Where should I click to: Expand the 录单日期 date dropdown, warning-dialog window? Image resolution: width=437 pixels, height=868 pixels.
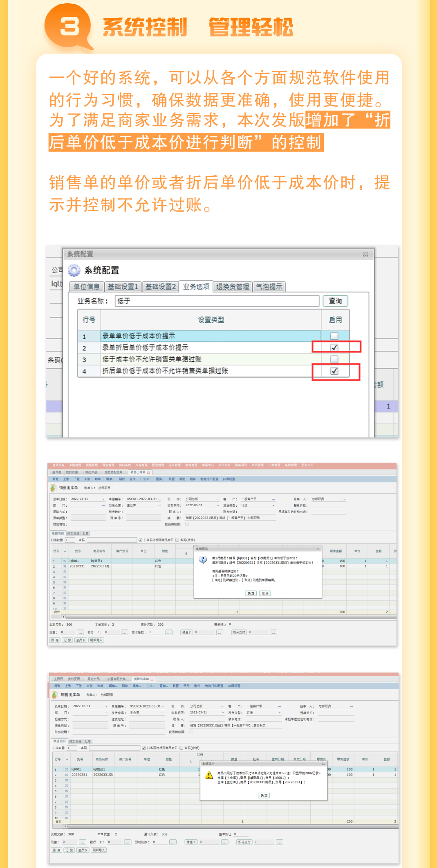pyautogui.click(x=106, y=706)
